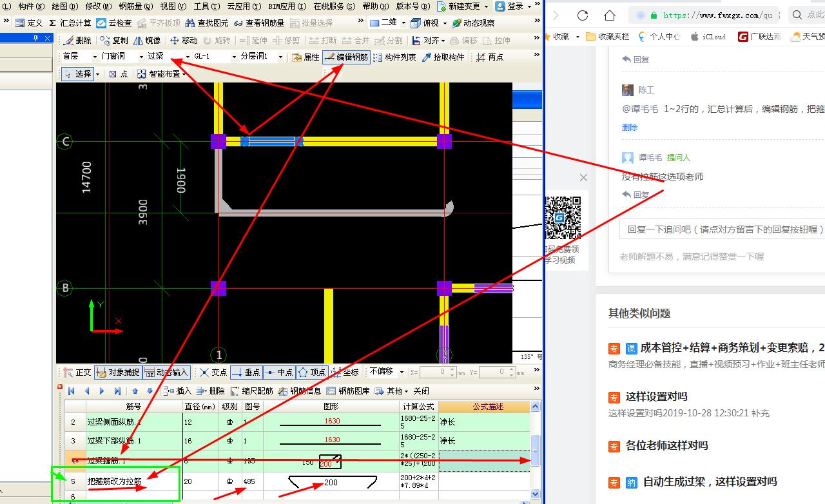
Task: Click 查找图元 find element tool
Action: pyautogui.click(x=206, y=23)
